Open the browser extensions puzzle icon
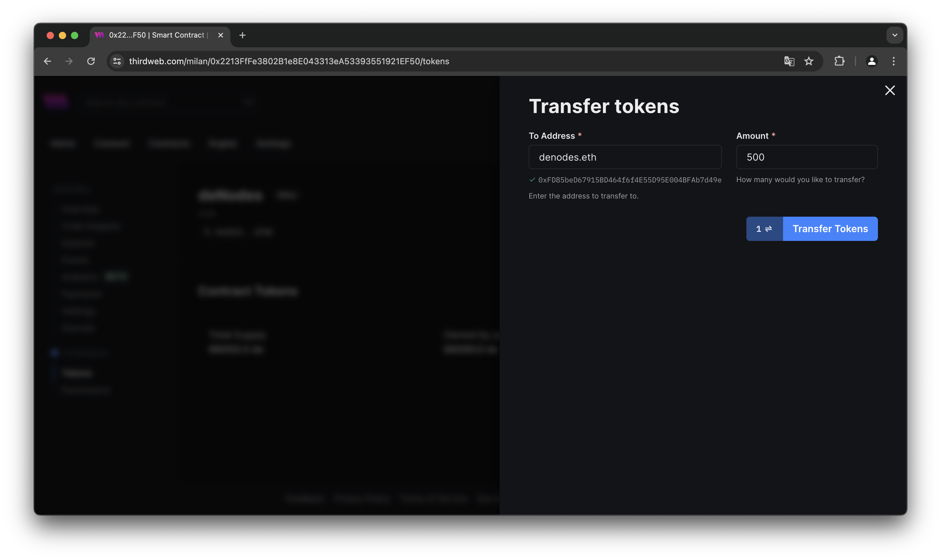 point(839,61)
